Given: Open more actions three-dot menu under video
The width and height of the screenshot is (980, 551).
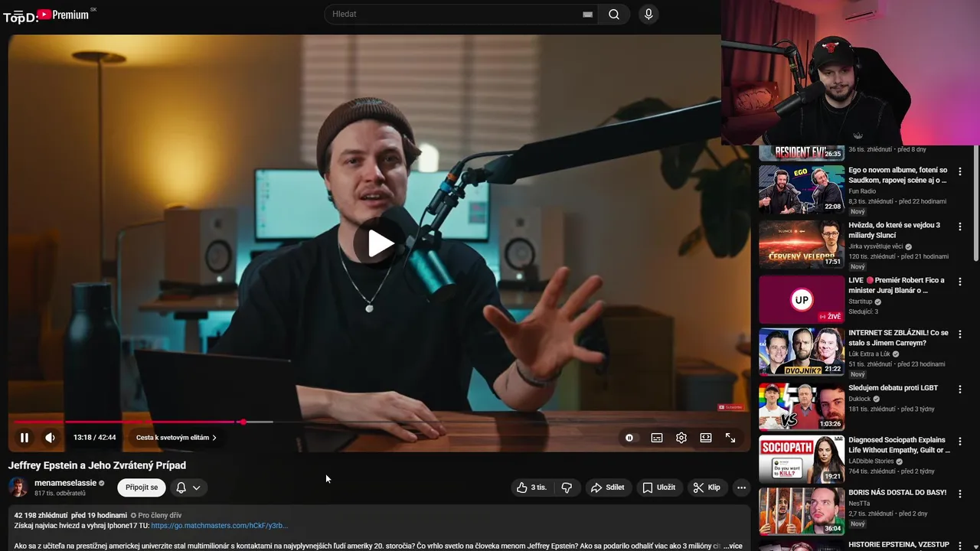Looking at the screenshot, I should (x=741, y=487).
